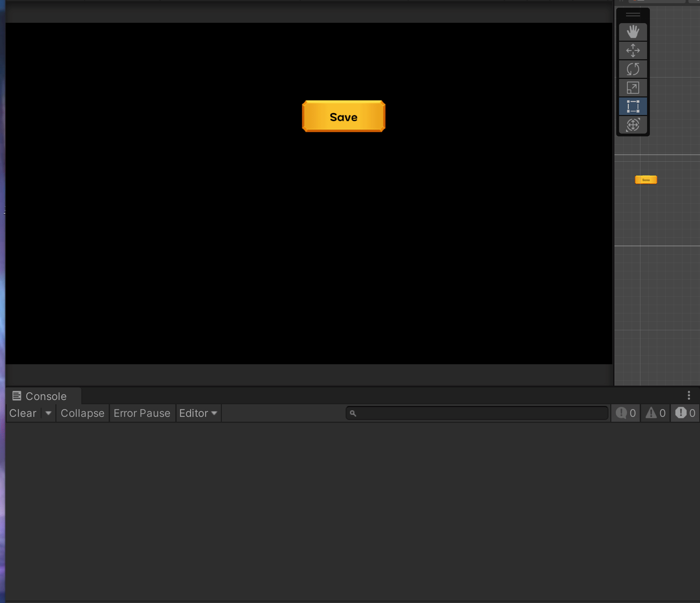Open the Editor dropdown in the Console
The width and height of the screenshot is (700, 603).
point(198,413)
